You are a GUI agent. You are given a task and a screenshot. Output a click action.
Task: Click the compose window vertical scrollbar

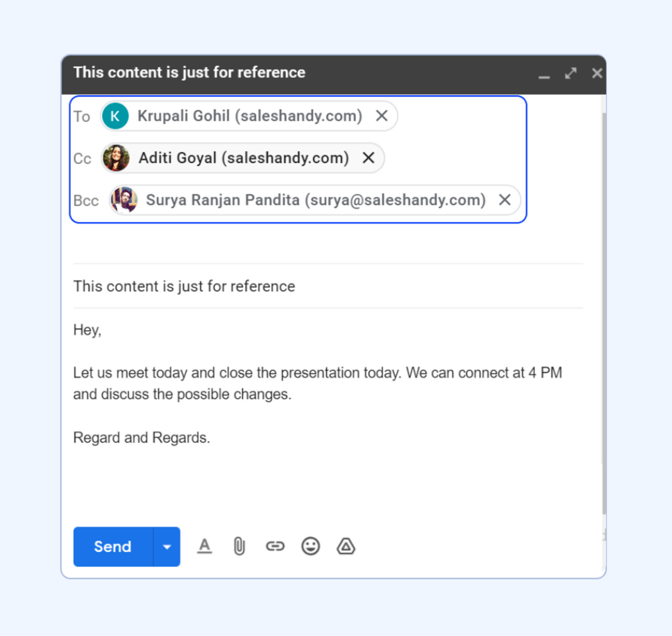pos(604,313)
